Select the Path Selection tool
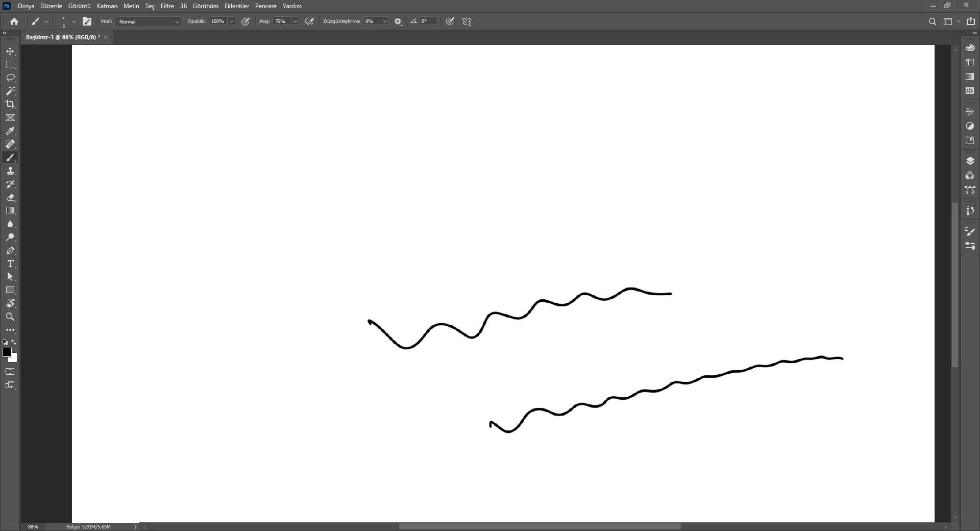Image resolution: width=980 pixels, height=531 pixels. (10, 277)
